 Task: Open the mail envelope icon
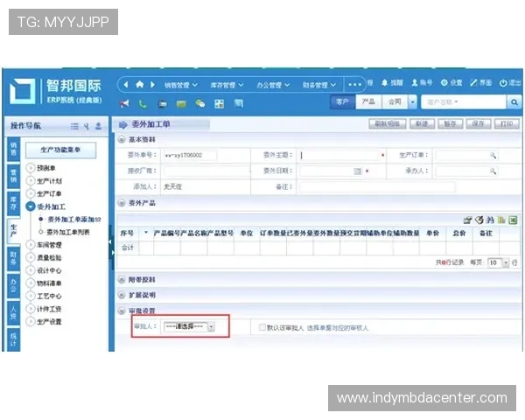181,104
